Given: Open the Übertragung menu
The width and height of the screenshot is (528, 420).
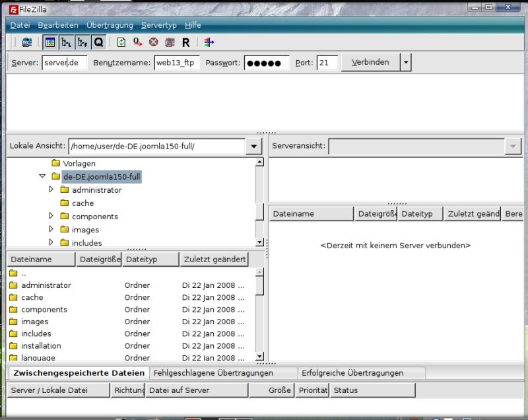Looking at the screenshot, I should (x=110, y=25).
